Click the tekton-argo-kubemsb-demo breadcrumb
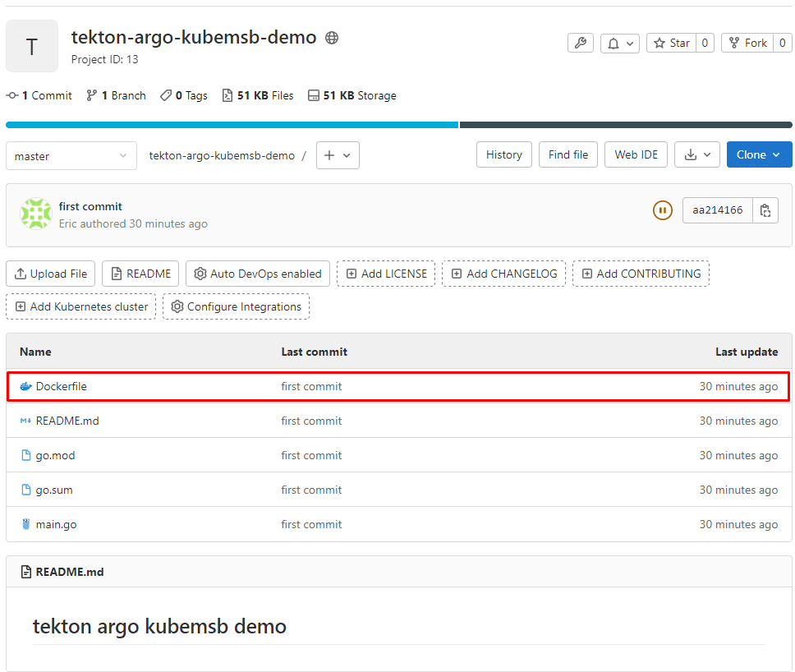The height and width of the screenshot is (672, 795). click(222, 156)
